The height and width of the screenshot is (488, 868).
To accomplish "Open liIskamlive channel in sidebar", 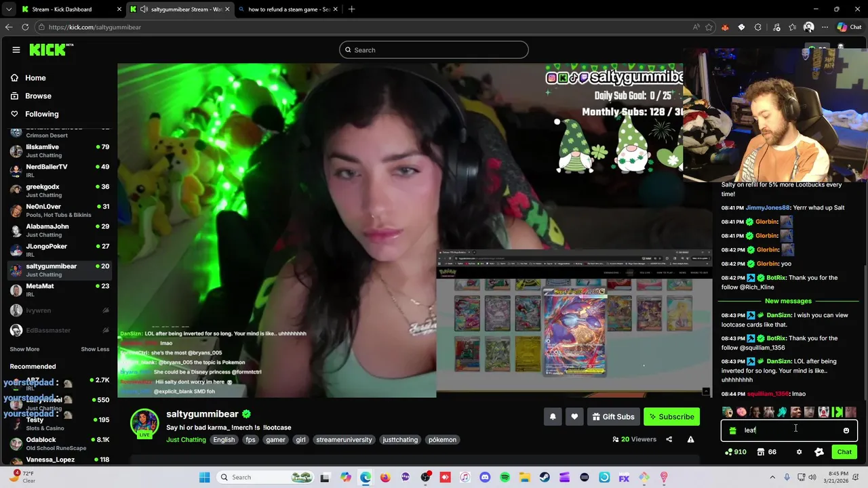I will tap(59, 150).
